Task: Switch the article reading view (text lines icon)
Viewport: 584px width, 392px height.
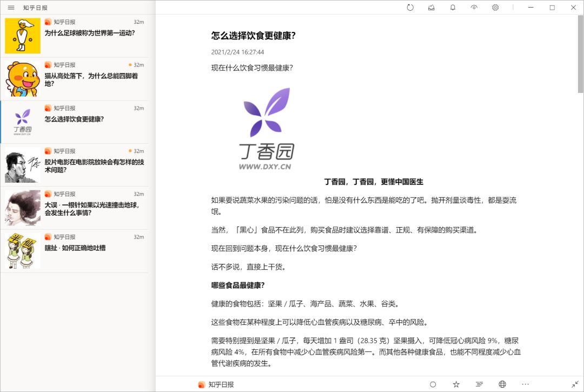Action: pos(479,384)
